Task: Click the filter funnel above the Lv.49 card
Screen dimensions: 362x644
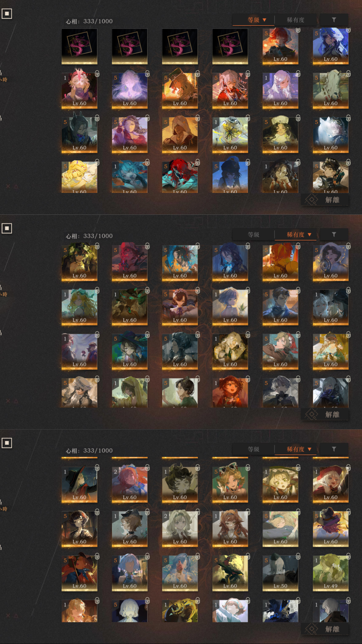Action: [334, 449]
